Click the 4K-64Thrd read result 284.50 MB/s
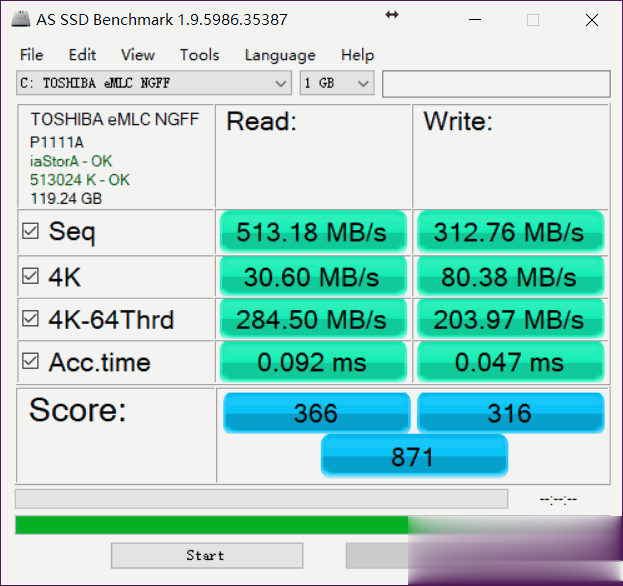The height and width of the screenshot is (586, 623). click(313, 319)
